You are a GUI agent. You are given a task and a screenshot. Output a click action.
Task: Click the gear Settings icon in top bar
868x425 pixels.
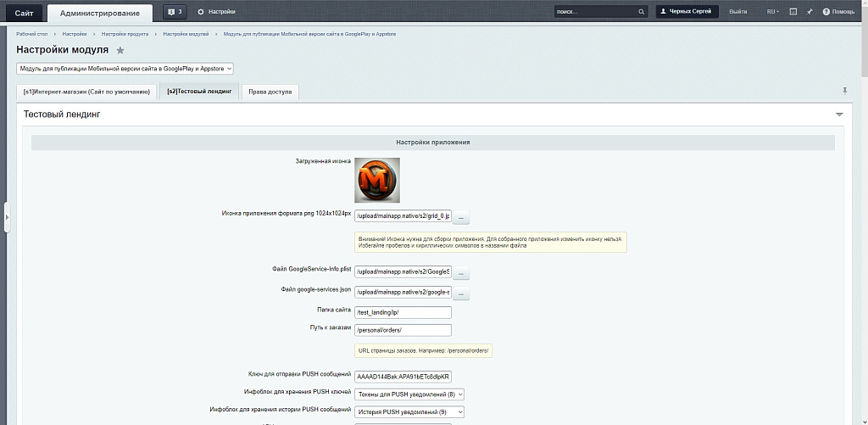coord(201,12)
